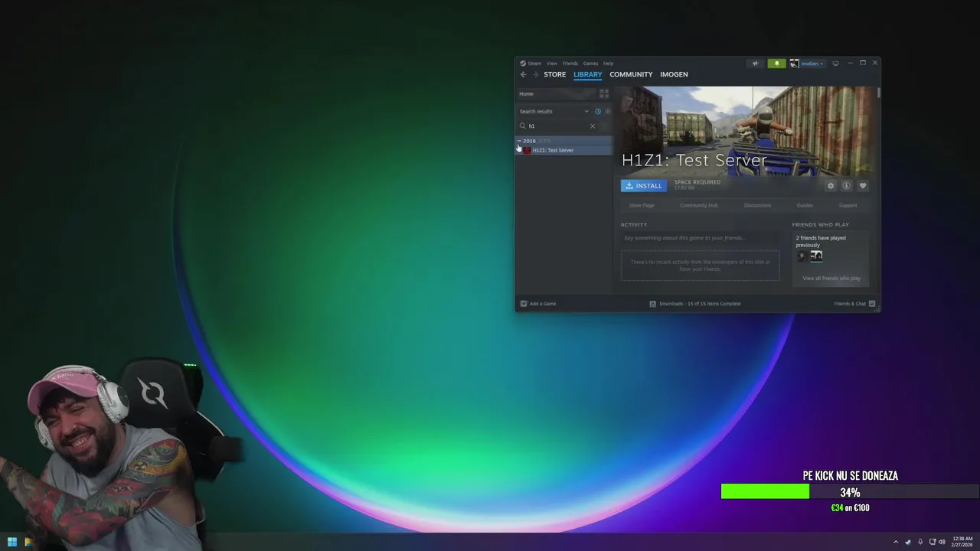Open Windows Start menu
Image resolution: width=980 pixels, height=551 pixels.
pyautogui.click(x=12, y=542)
